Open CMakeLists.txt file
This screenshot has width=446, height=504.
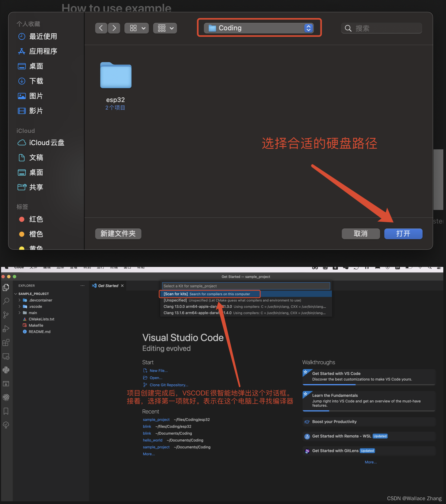[41, 319]
